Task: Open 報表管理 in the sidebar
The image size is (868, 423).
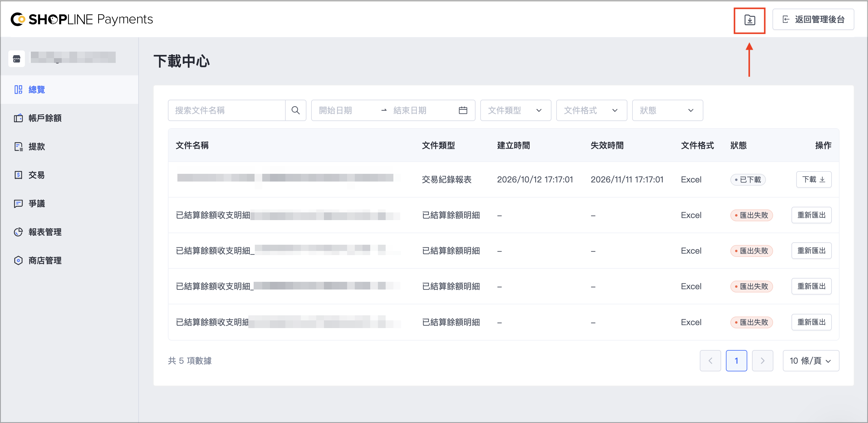Action: coord(69,232)
